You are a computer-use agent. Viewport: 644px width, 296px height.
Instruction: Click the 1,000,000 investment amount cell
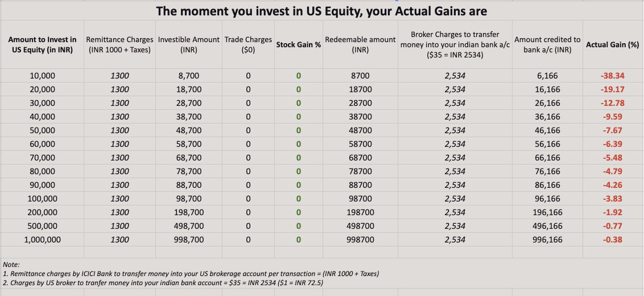(x=42, y=240)
